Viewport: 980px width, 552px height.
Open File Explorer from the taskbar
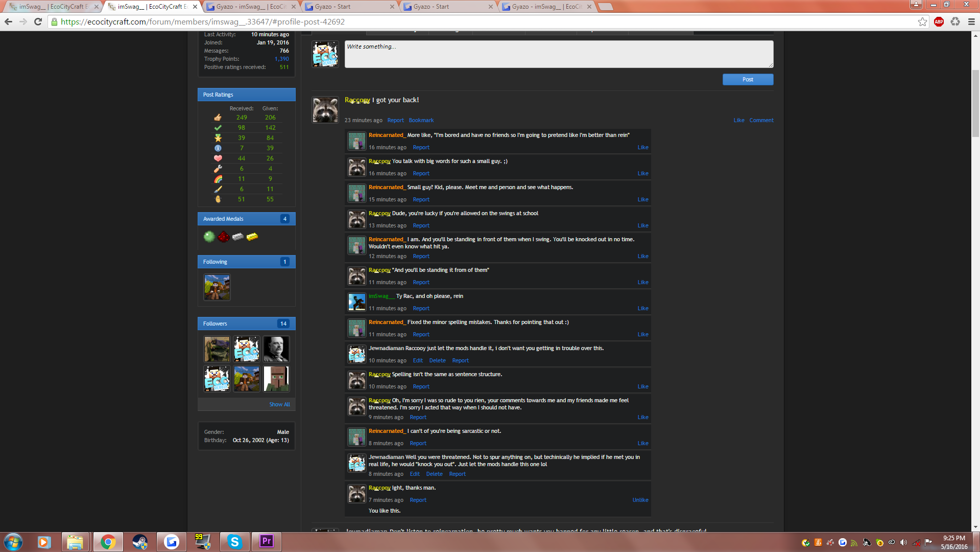point(75,542)
